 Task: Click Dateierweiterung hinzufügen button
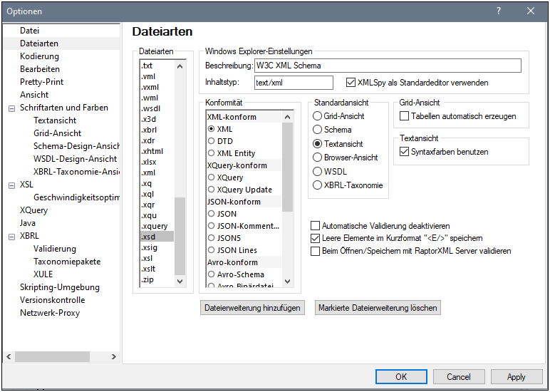tap(253, 308)
